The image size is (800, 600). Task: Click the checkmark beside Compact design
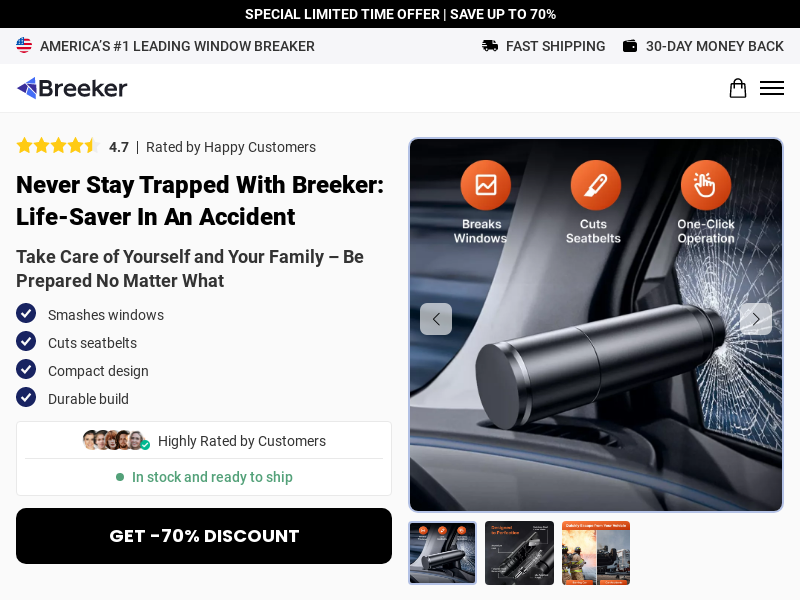26,369
